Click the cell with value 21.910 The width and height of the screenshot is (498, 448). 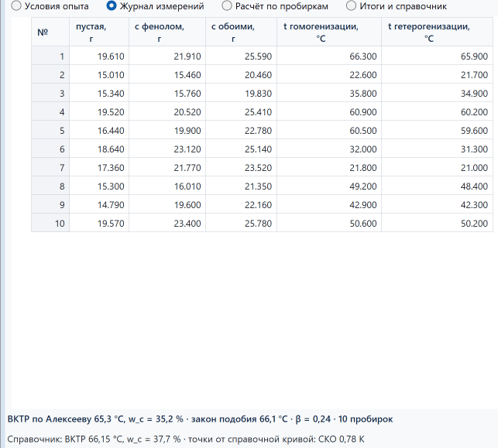167,56
